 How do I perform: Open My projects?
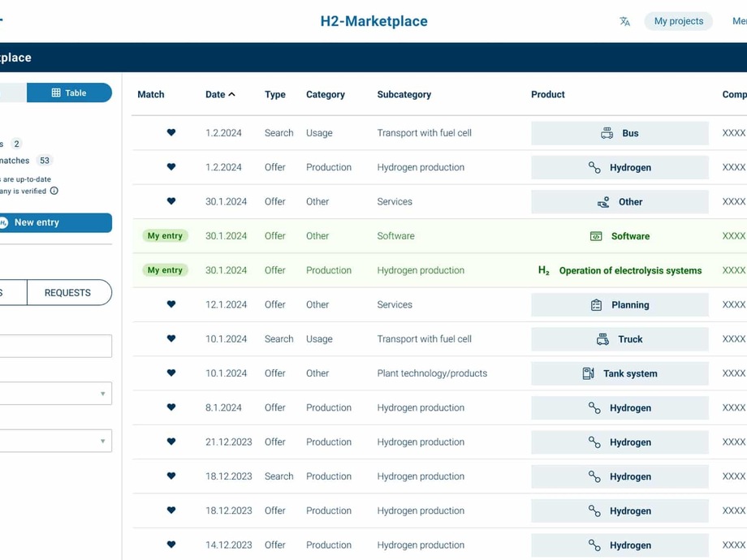pyautogui.click(x=678, y=21)
